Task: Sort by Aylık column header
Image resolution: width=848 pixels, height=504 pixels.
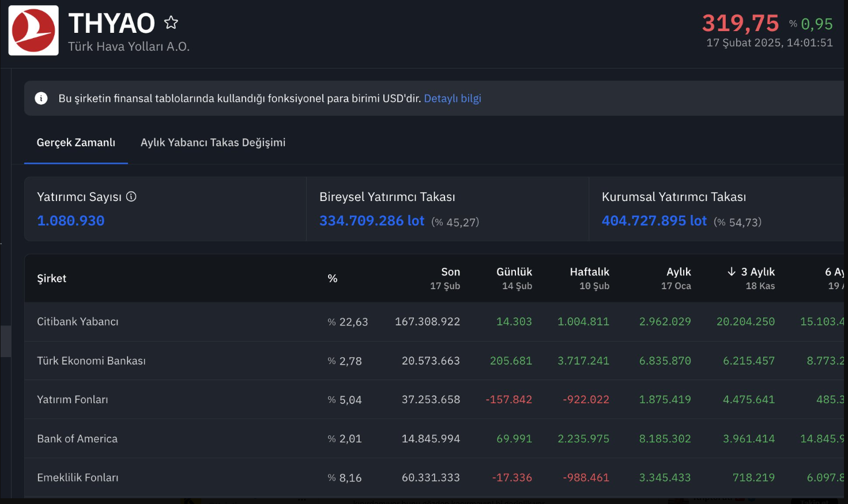Action: [679, 272]
